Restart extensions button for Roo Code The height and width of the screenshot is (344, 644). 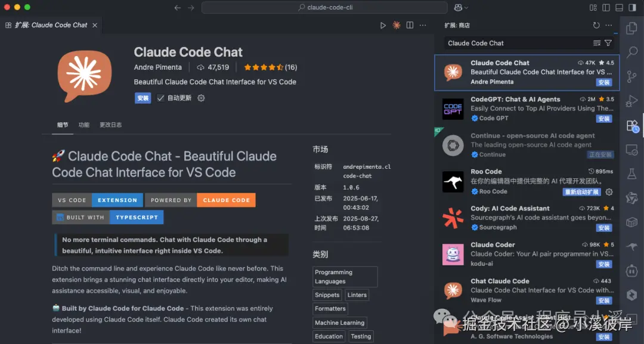coord(581,192)
